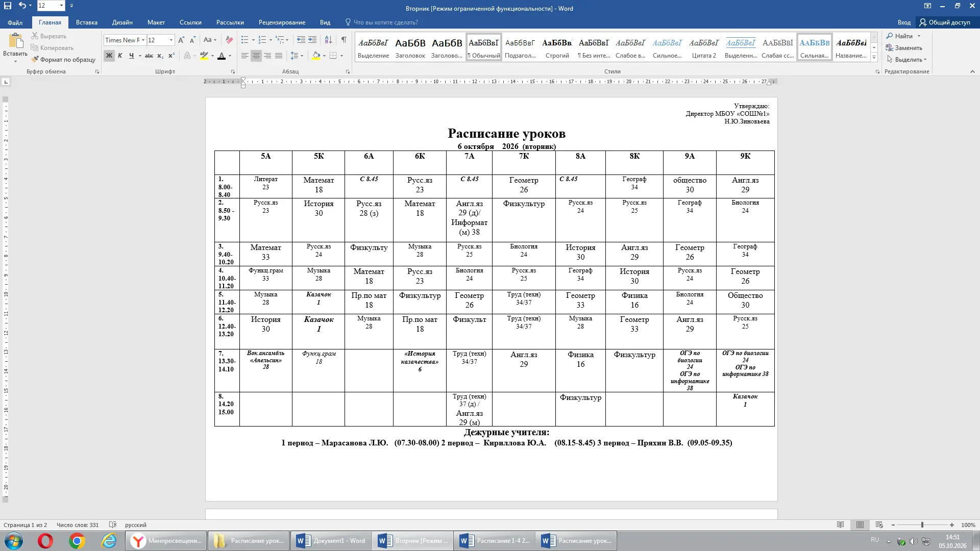Clear all formatting with the eraser icon

[229, 40]
